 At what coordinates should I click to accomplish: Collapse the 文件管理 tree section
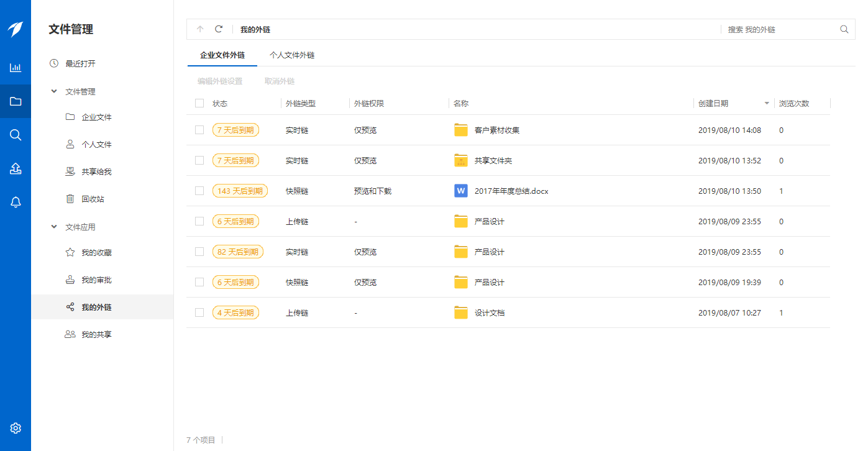pyautogui.click(x=53, y=91)
